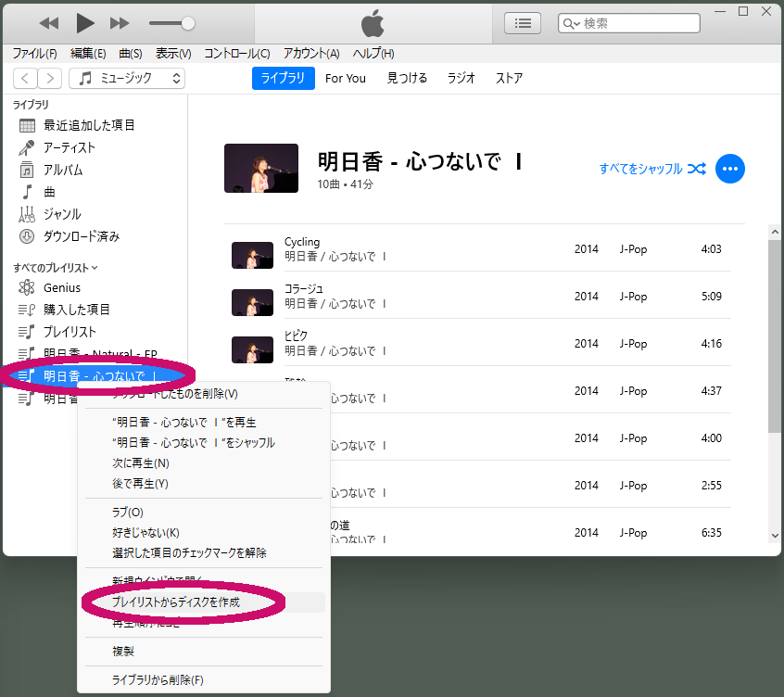
Task: Open the 曲(S) menu
Action: (x=131, y=54)
